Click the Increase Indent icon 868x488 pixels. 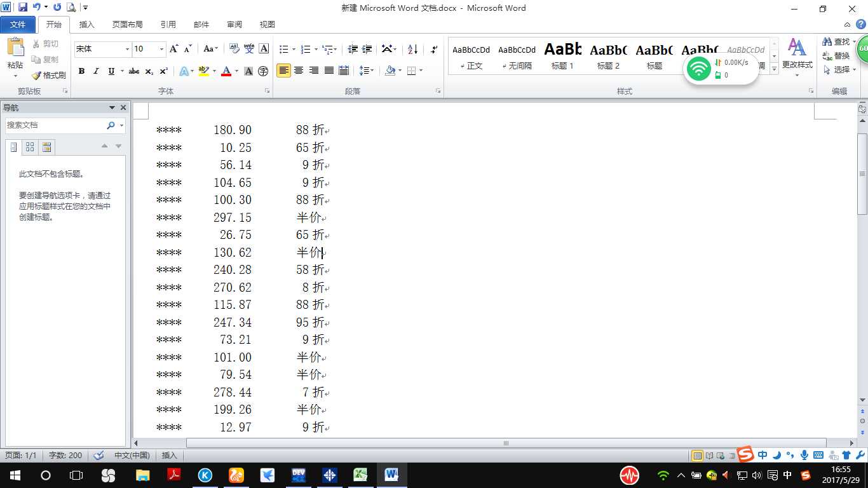367,49
